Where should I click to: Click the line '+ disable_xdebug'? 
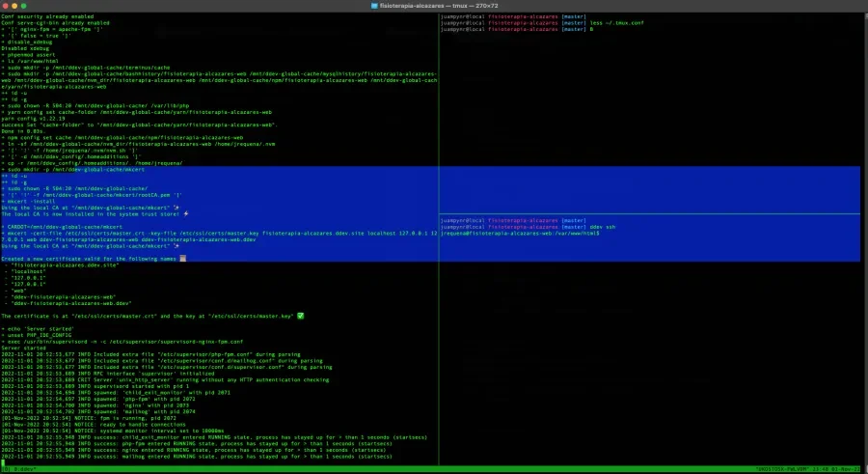pyautogui.click(x=27, y=42)
